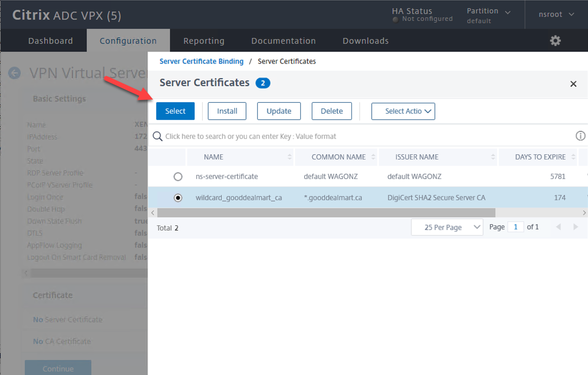Select ns-server-certificate radio button
Image resolution: width=588 pixels, height=375 pixels.
pos(178,177)
